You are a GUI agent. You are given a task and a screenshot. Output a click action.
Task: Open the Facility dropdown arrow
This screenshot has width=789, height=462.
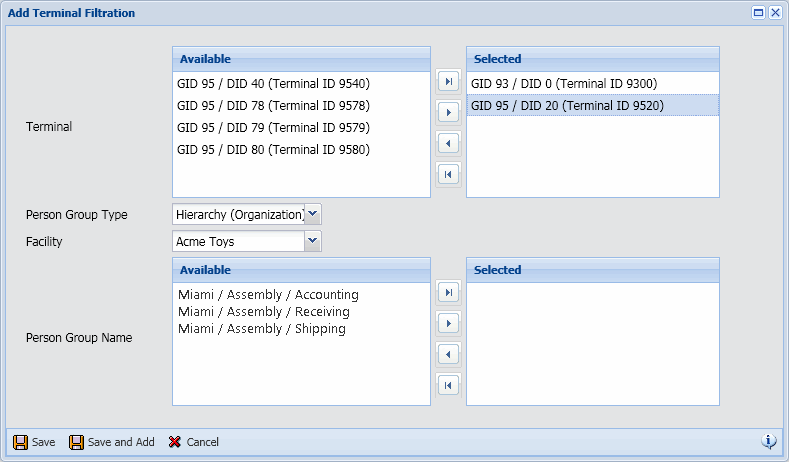pos(313,241)
